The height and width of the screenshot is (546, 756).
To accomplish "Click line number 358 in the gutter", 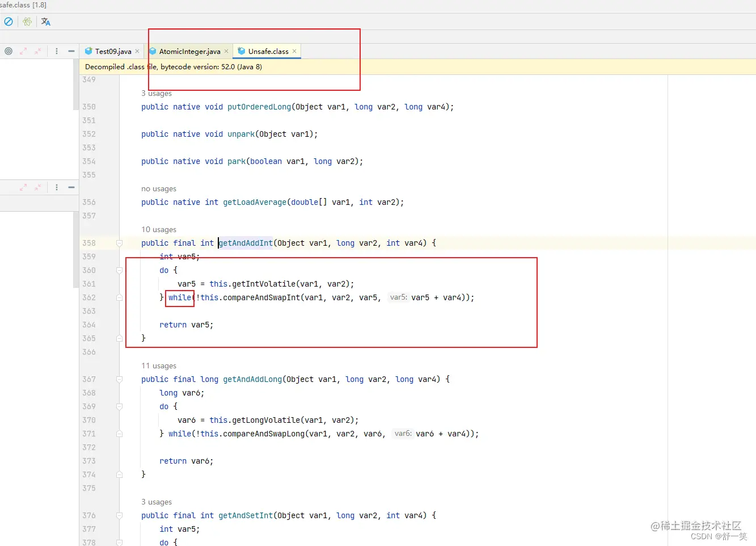I will [89, 243].
